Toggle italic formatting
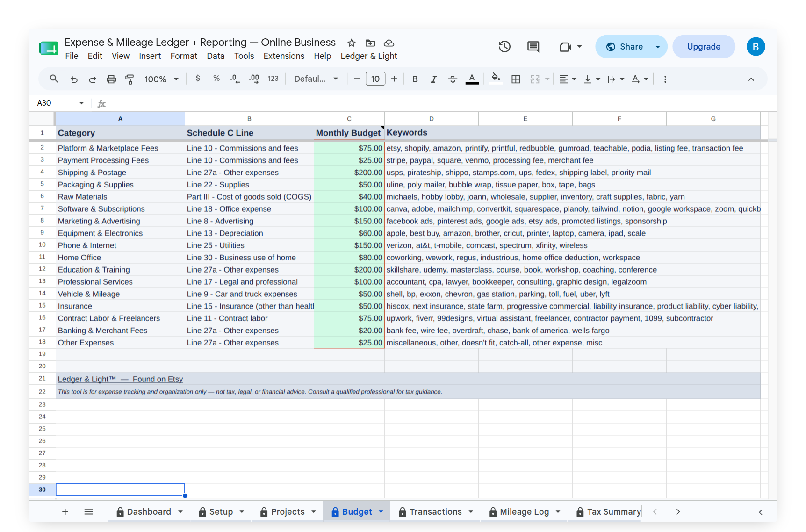This screenshot has height=532, width=806. click(x=434, y=79)
